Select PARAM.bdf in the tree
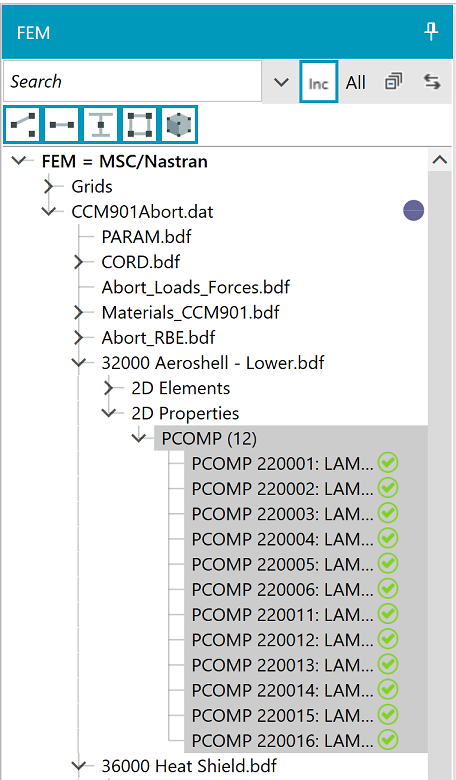 coord(146,237)
